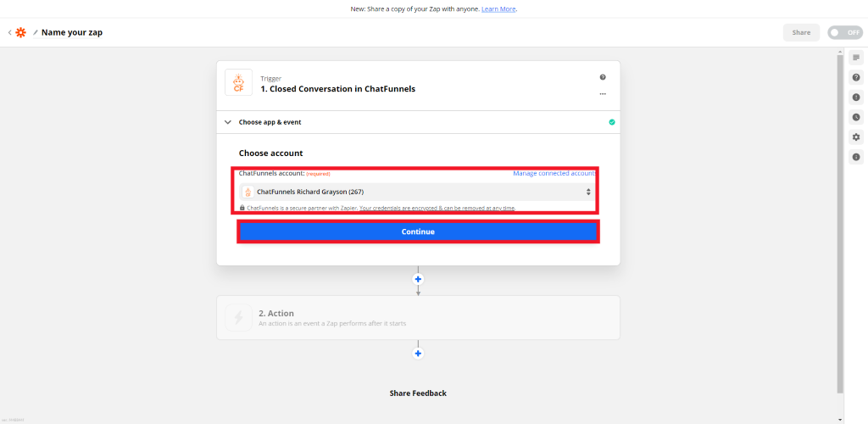The image size is (868, 424).
Task: Click the ChatFunnels trigger app logo
Action: point(238,82)
